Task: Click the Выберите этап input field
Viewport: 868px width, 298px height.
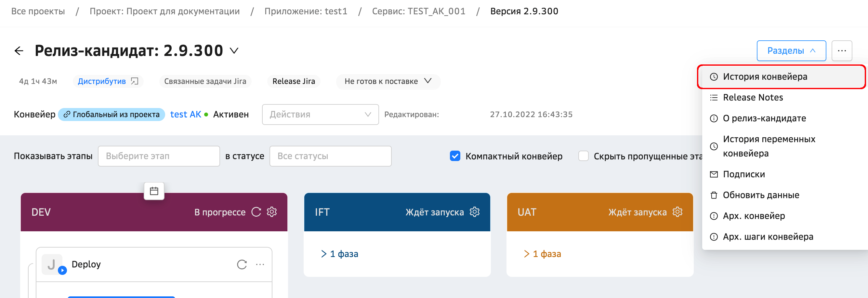Action: [159, 156]
